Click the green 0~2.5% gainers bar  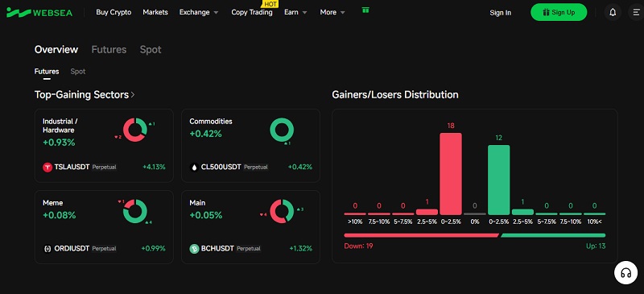(498, 180)
